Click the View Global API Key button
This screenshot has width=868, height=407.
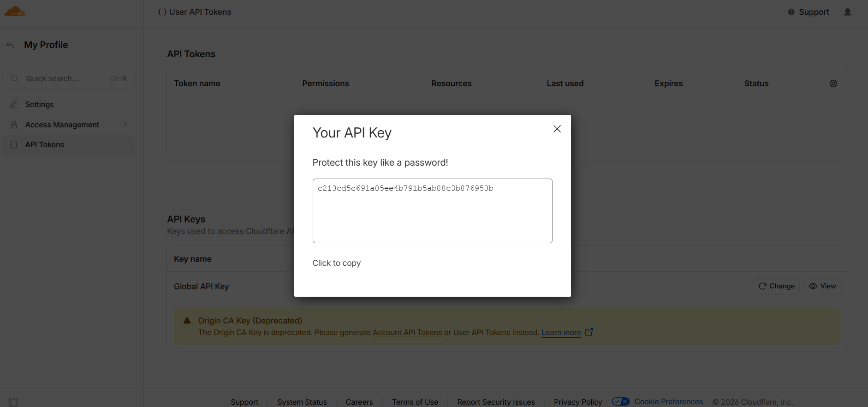click(822, 286)
